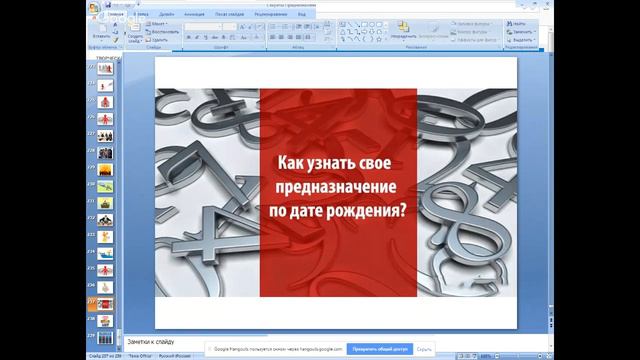This screenshot has width=640, height=360.
Task: Open Заливка фигуры shape fill dropdown
Action: [473, 24]
